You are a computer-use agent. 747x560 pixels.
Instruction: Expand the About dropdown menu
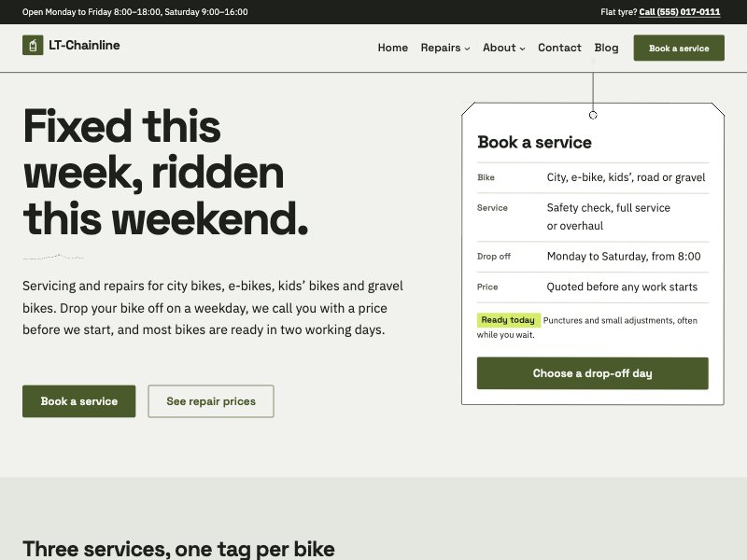click(503, 48)
